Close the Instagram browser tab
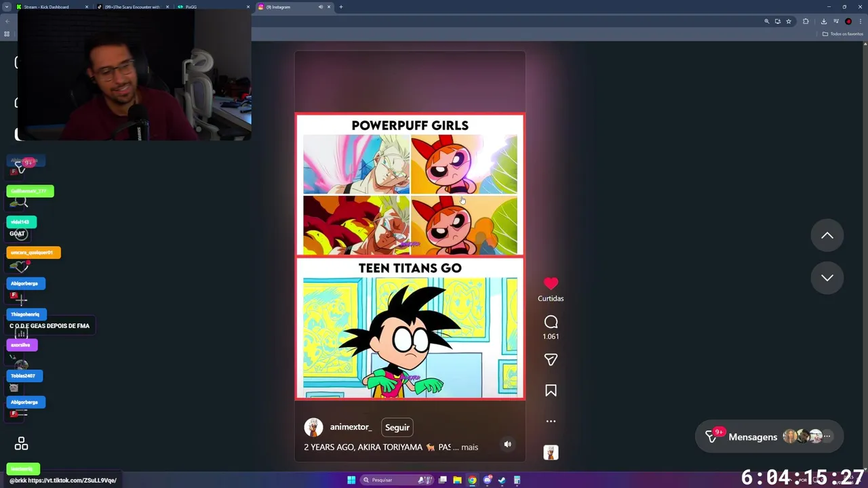Image resolution: width=868 pixels, height=488 pixels. coord(329,7)
